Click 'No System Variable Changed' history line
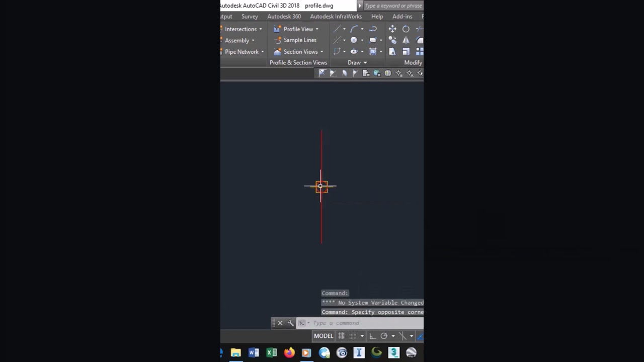This screenshot has width=644, height=362. click(x=372, y=303)
